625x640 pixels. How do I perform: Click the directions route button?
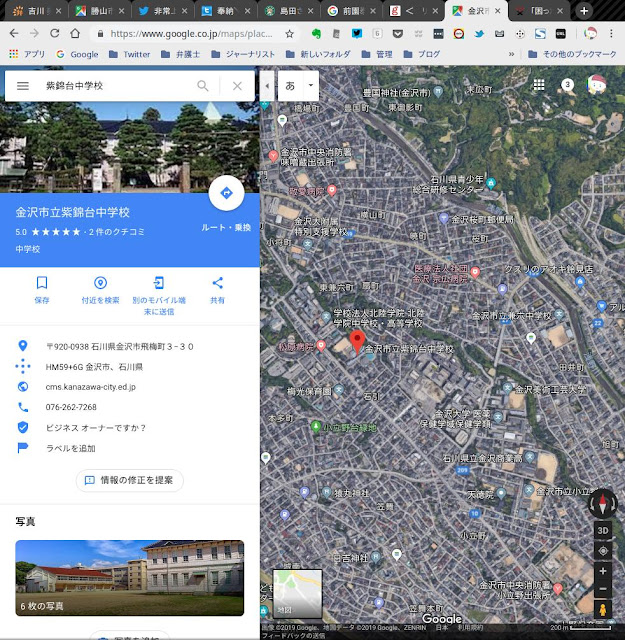227,193
